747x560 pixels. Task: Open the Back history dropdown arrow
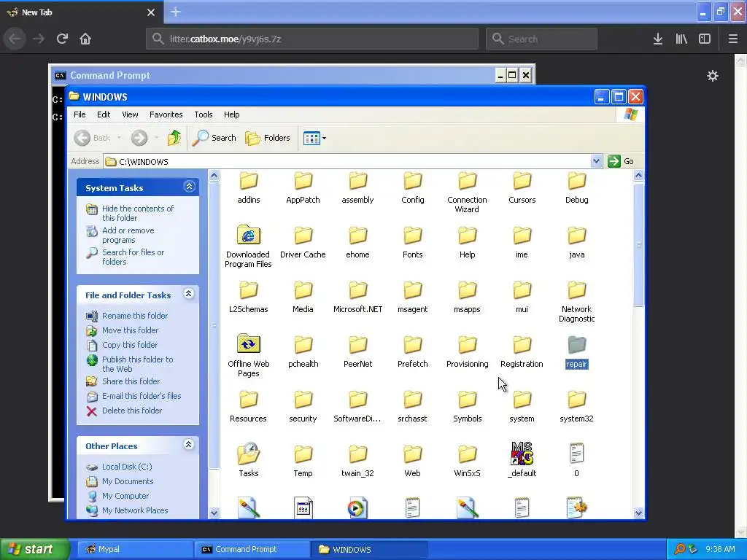(119, 138)
